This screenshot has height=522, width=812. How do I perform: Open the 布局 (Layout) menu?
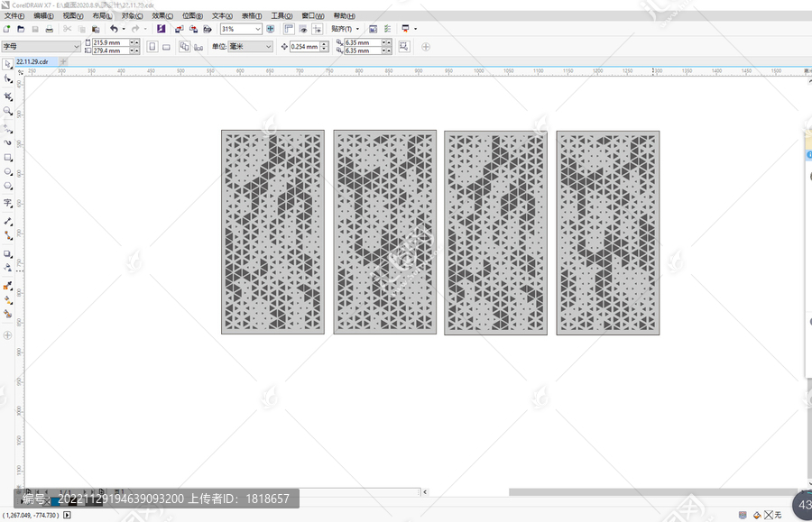[102, 16]
